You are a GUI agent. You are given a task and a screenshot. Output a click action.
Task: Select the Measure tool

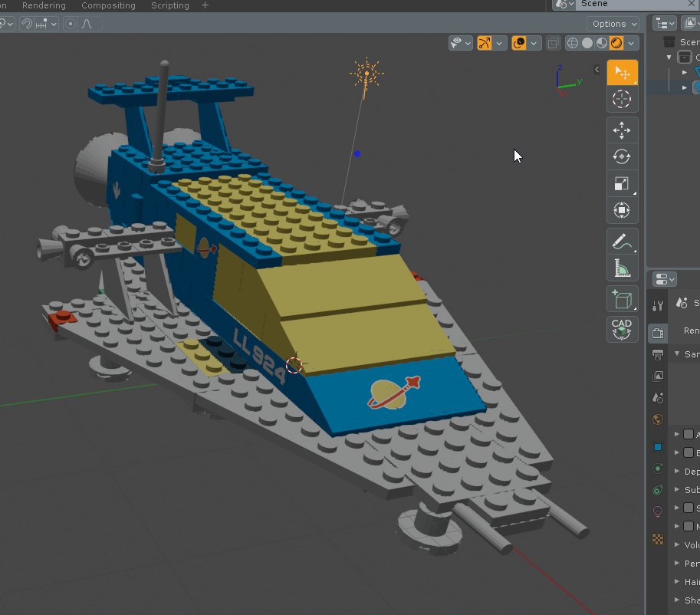(622, 268)
